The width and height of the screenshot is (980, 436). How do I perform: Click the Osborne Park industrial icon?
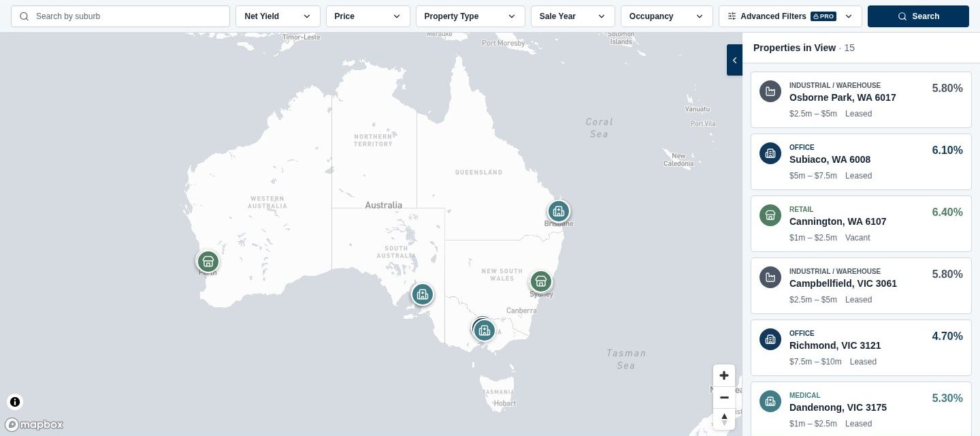coord(770,91)
